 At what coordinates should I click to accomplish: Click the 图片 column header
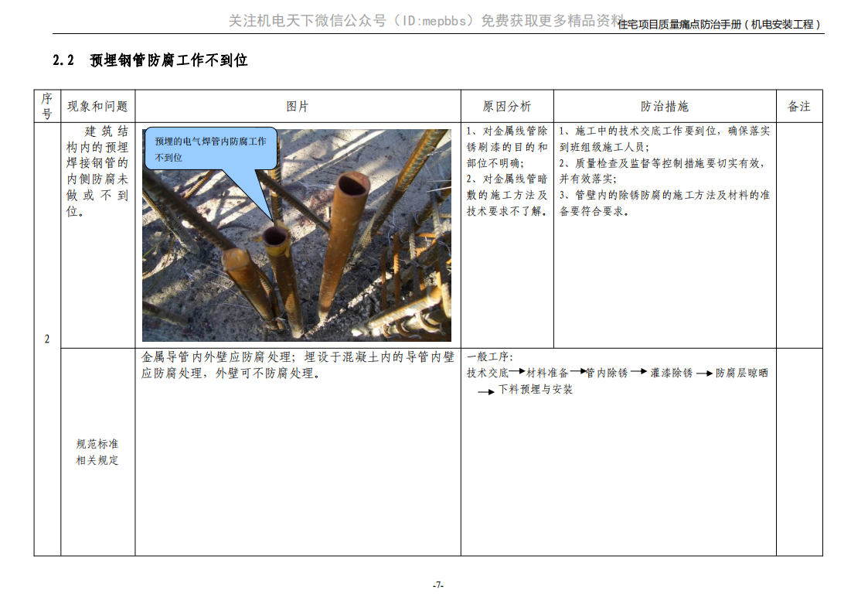click(x=298, y=107)
